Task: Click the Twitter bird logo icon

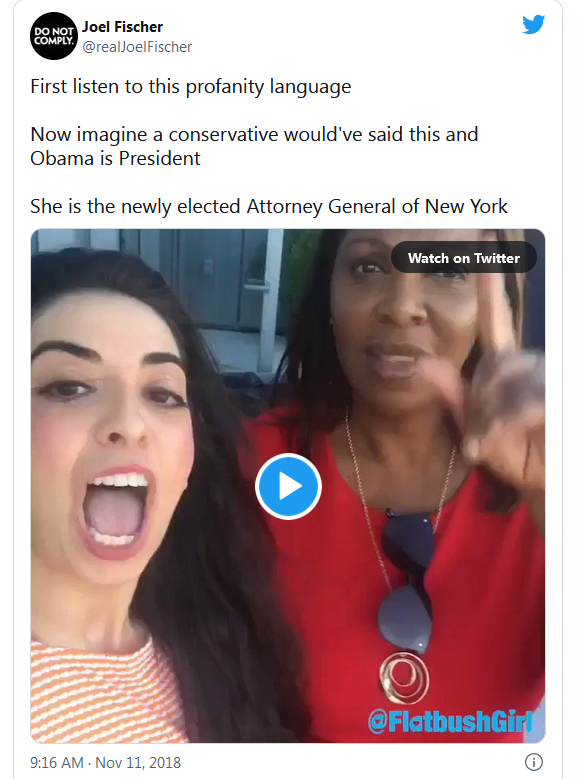Action: 533,24
